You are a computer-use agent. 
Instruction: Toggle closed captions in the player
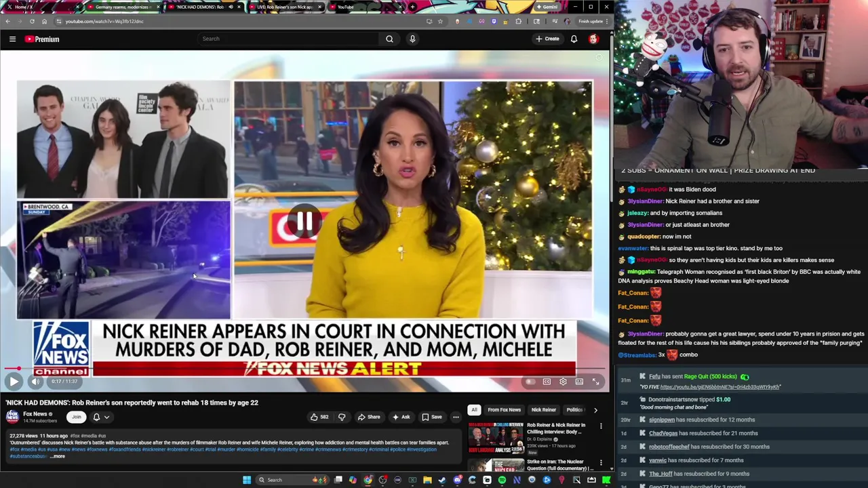point(547,382)
